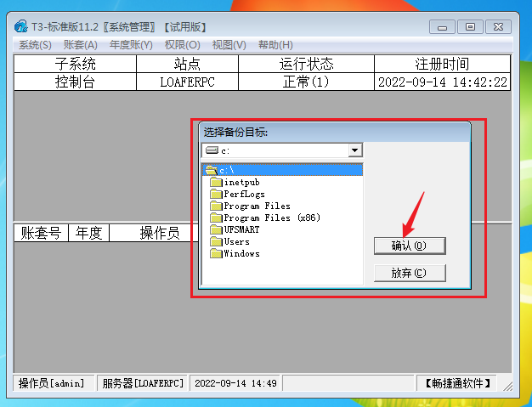The width and height of the screenshot is (532, 407).
Task: Click the resize grip in status bar corner
Action: (x=507, y=386)
